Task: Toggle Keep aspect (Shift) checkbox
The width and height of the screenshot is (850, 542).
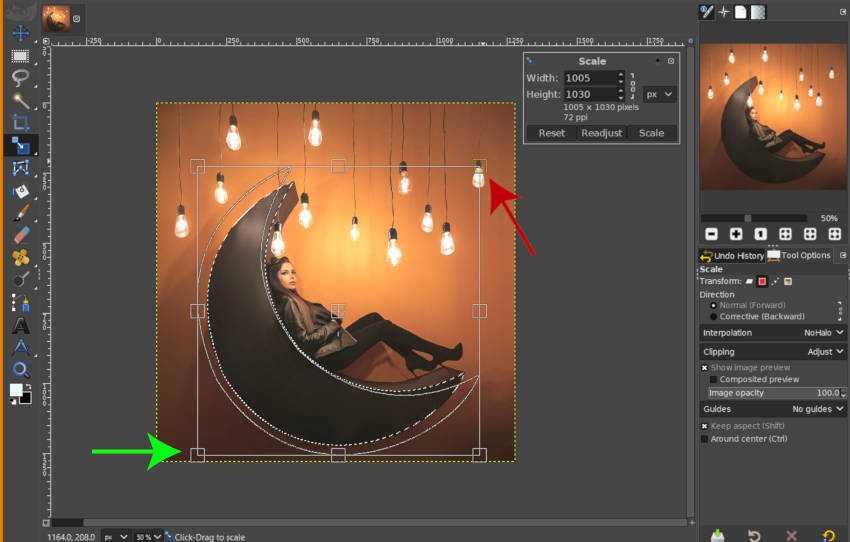Action: 704,426
